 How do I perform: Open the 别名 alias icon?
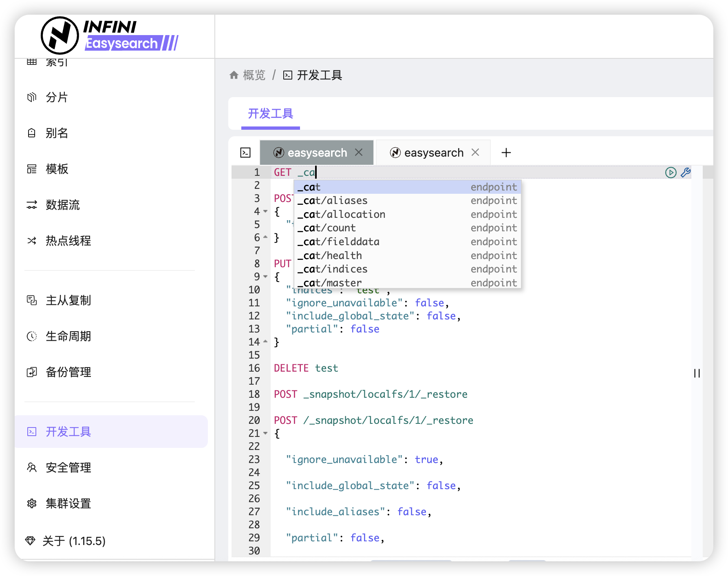[32, 133]
